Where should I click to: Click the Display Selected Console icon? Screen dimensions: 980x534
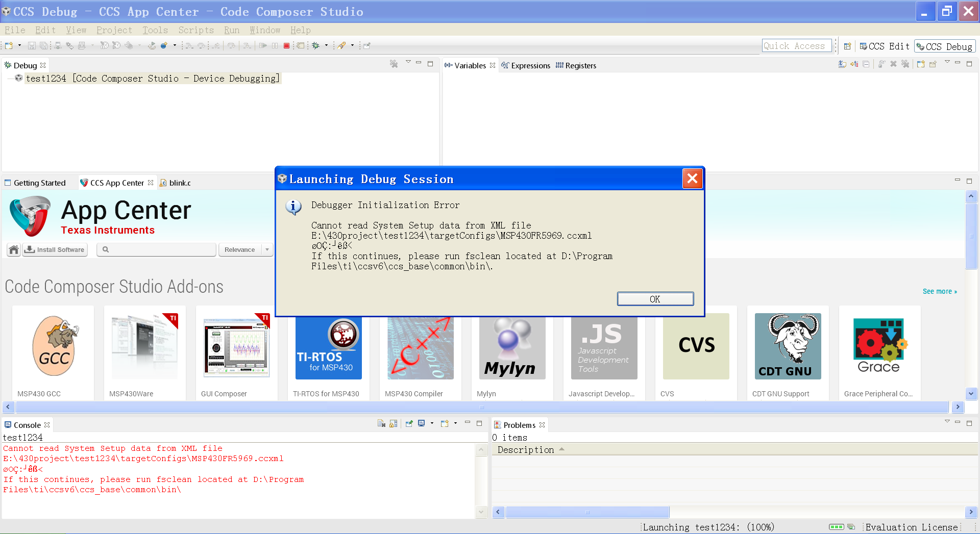tap(422, 423)
